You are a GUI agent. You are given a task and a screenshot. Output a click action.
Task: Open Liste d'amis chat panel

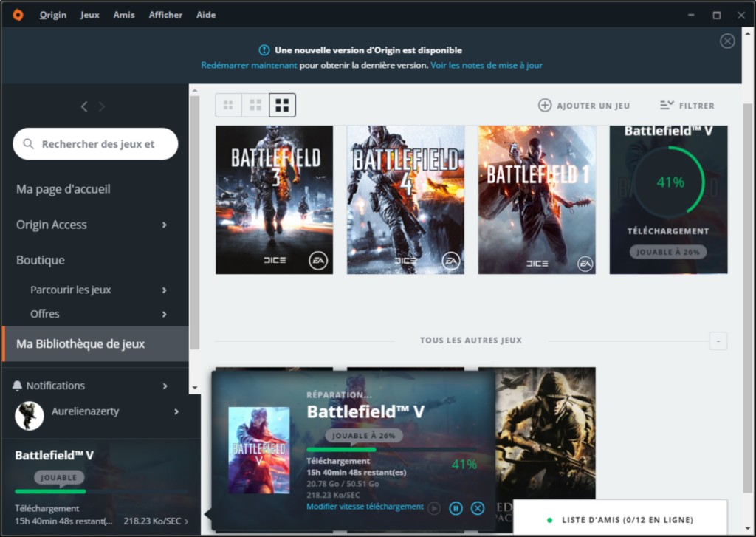click(x=620, y=519)
